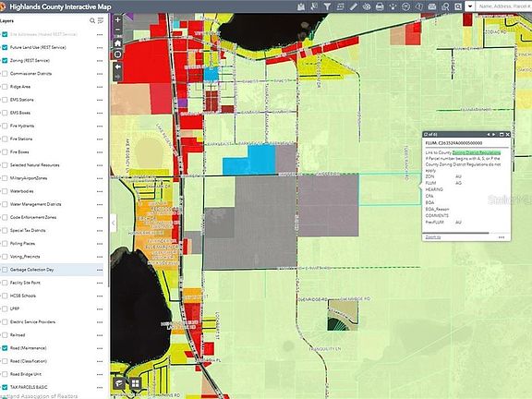This screenshot has height=399, width=532.
Task: Enable Commissioner Districts layer
Action: pos(5,74)
